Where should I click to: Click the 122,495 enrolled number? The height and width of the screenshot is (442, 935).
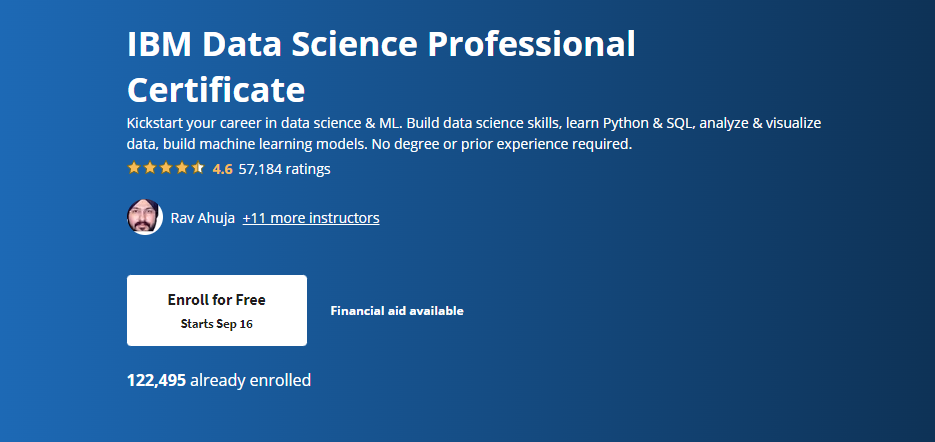(156, 380)
